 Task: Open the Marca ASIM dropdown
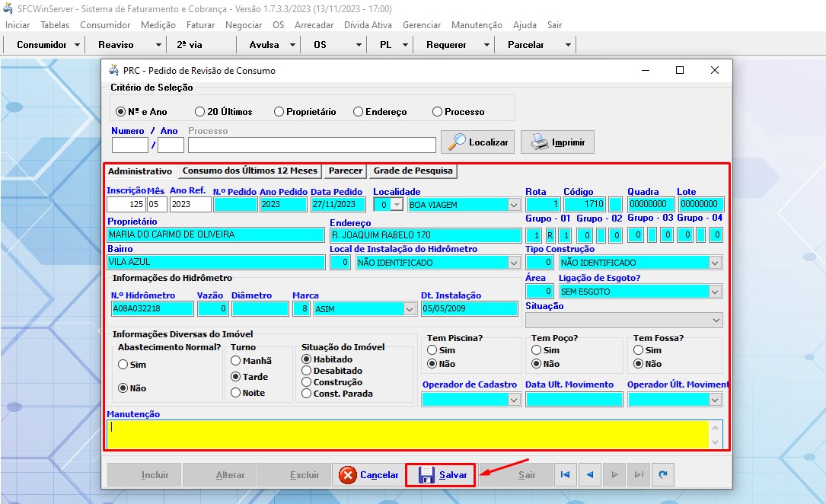[409, 309]
